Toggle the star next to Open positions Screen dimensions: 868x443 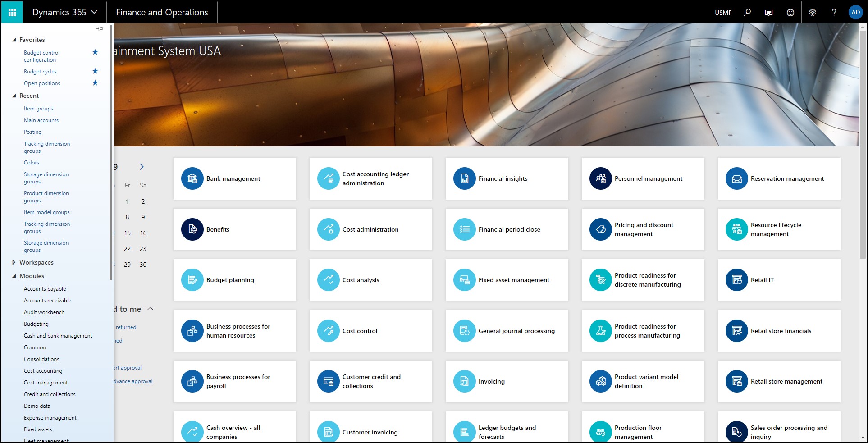point(95,82)
